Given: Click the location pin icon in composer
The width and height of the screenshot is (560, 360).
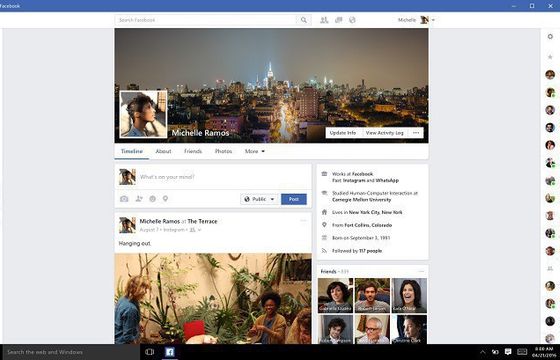Looking at the screenshot, I should (165, 199).
